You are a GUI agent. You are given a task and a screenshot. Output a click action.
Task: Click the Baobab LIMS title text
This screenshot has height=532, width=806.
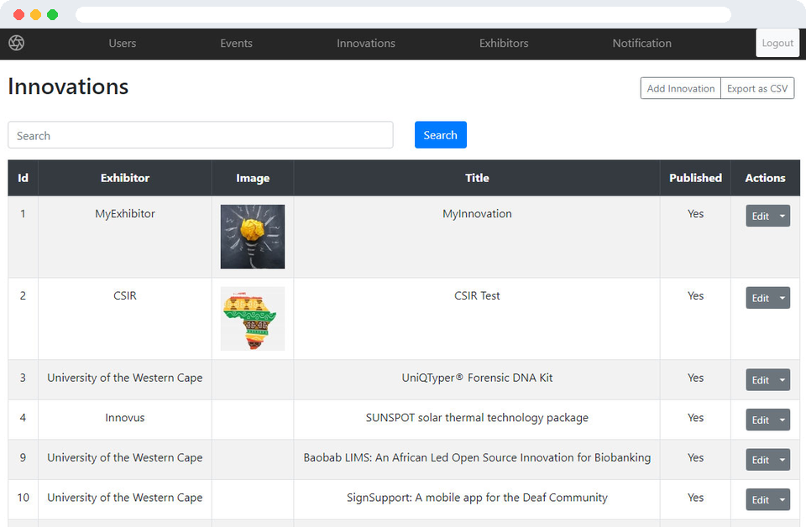point(477,457)
